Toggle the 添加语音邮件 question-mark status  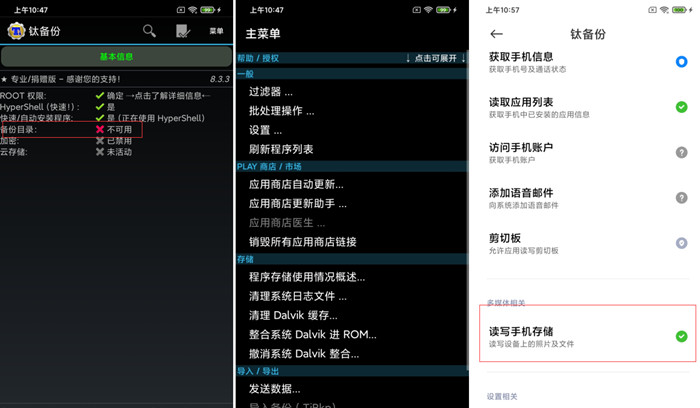point(681,198)
